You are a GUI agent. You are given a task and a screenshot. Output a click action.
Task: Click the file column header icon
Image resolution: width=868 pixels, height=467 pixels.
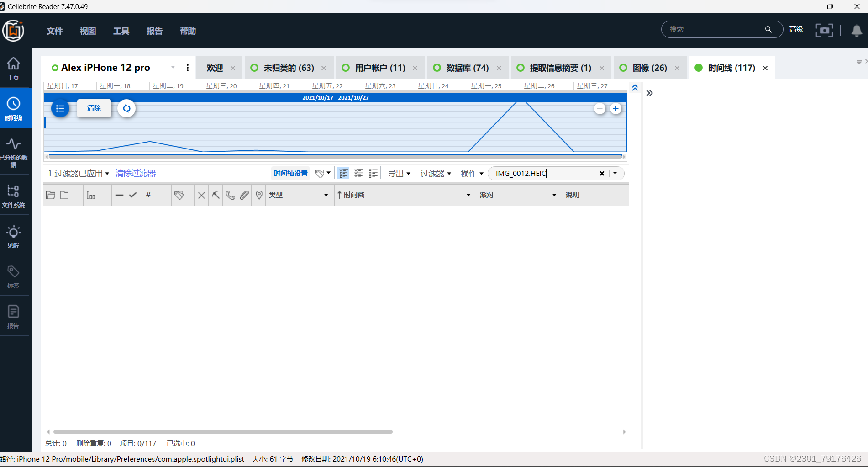pos(64,195)
